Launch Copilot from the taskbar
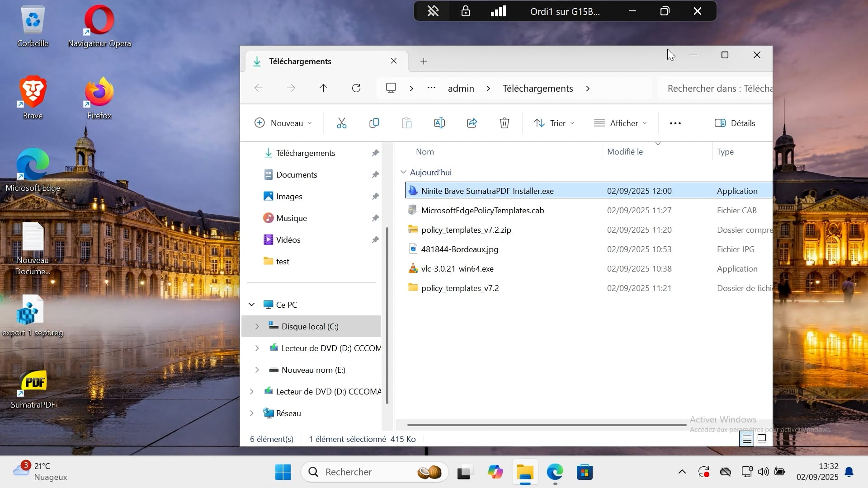This screenshot has width=868, height=488. pos(495,472)
